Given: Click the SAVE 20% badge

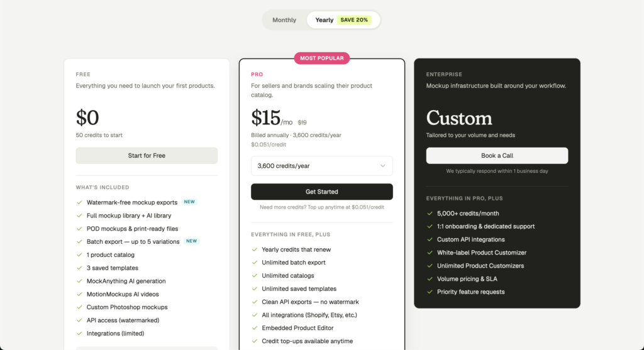Looking at the screenshot, I should (354, 20).
